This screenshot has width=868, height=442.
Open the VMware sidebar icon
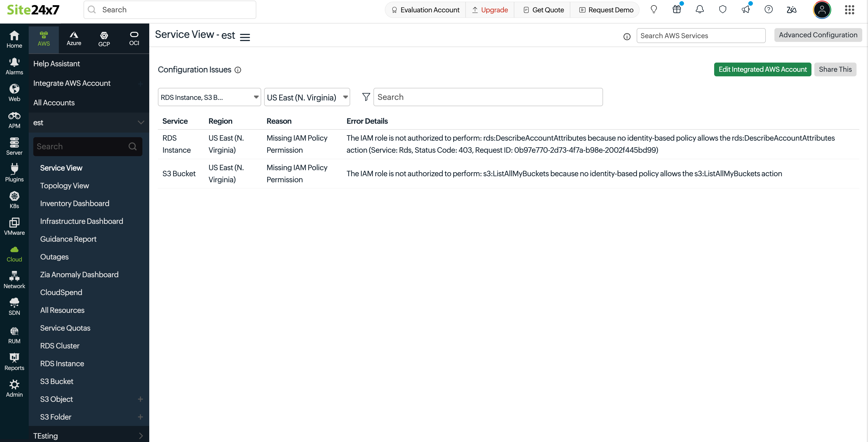pos(14,226)
